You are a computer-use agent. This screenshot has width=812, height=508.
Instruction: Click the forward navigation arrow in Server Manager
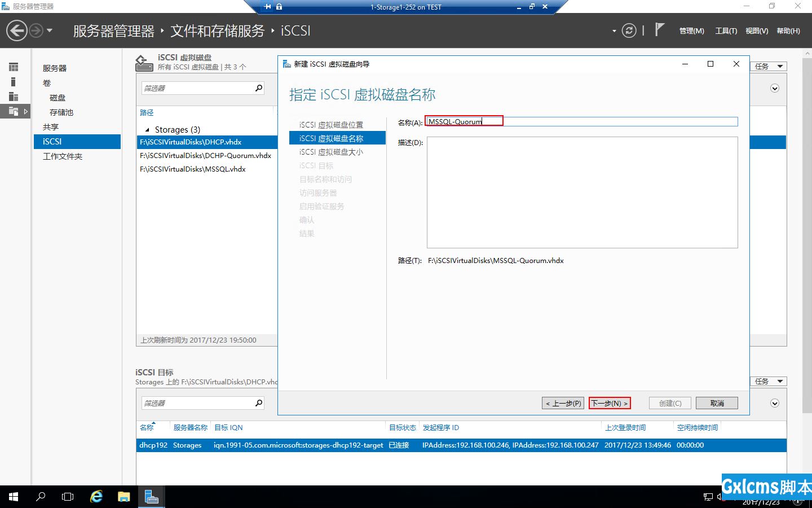click(36, 30)
